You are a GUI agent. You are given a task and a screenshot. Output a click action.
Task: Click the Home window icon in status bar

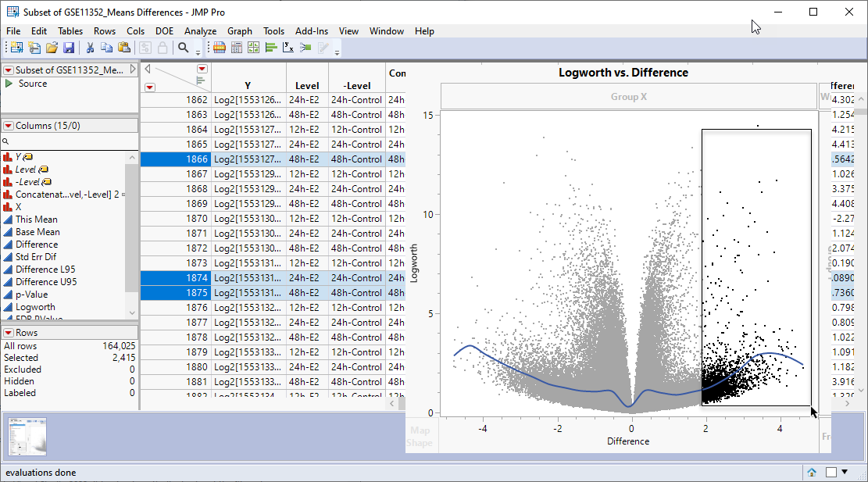812,472
